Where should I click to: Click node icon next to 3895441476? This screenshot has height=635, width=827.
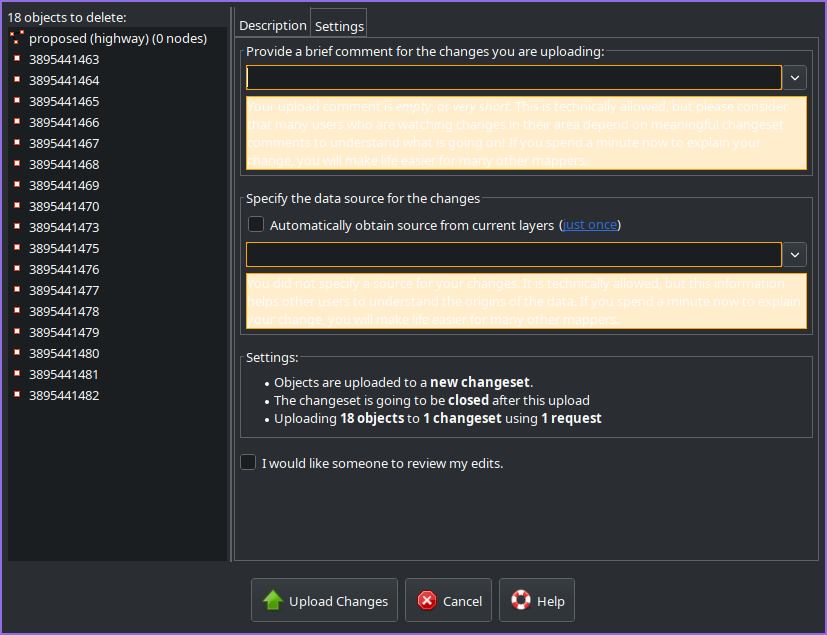[x=17, y=269]
